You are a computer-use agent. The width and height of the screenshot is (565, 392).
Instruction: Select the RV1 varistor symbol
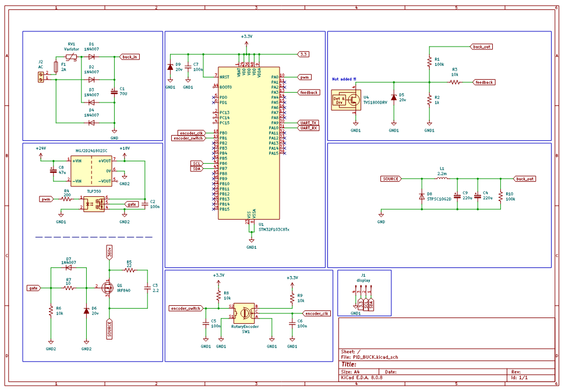click(x=71, y=56)
